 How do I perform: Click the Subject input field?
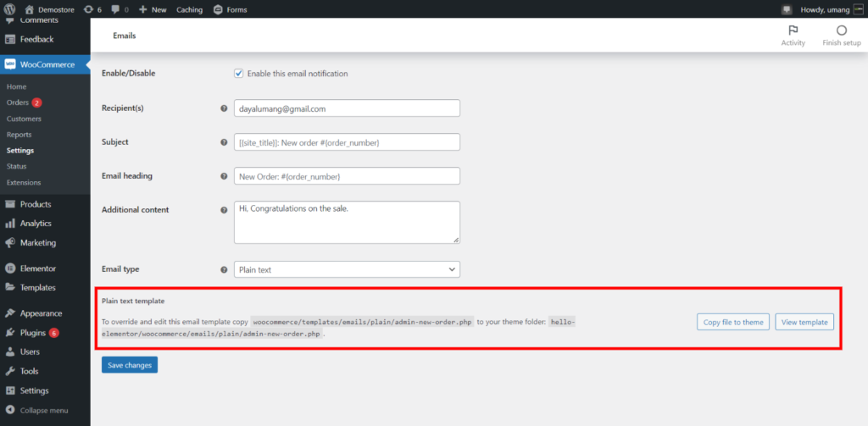(347, 142)
